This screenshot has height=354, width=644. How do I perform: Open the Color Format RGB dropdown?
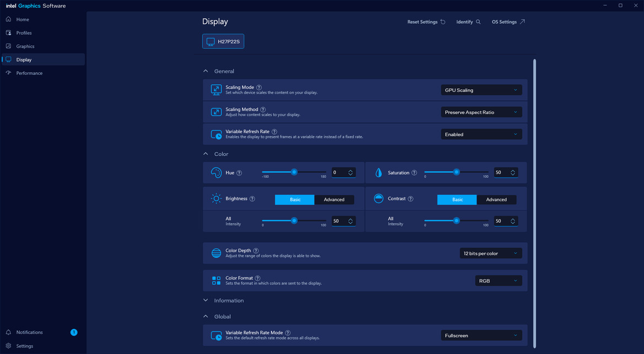pyautogui.click(x=498, y=281)
